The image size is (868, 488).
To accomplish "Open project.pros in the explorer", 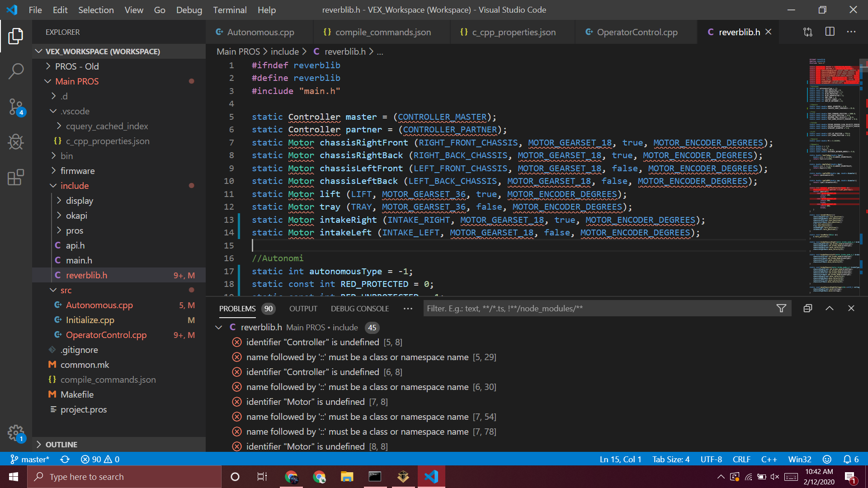I will 84,409.
